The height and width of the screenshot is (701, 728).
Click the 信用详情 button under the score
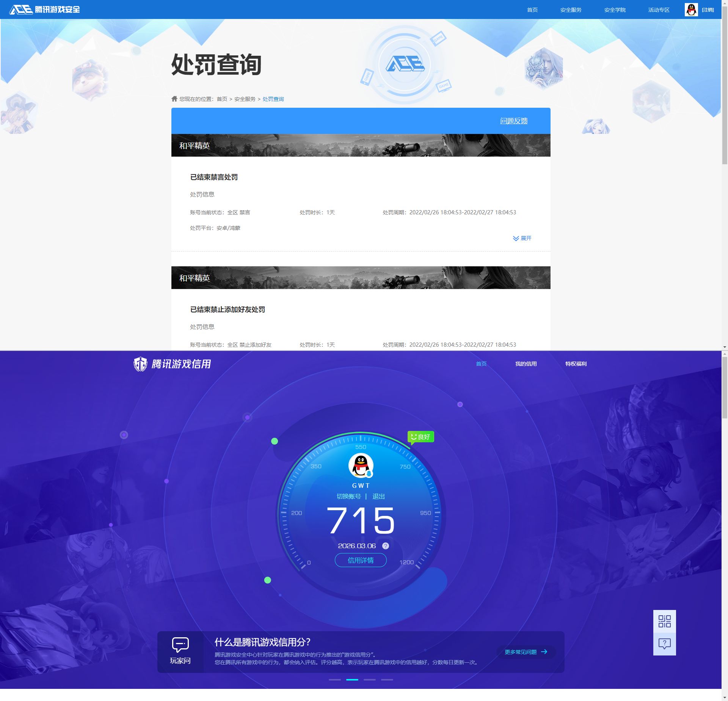click(x=361, y=560)
